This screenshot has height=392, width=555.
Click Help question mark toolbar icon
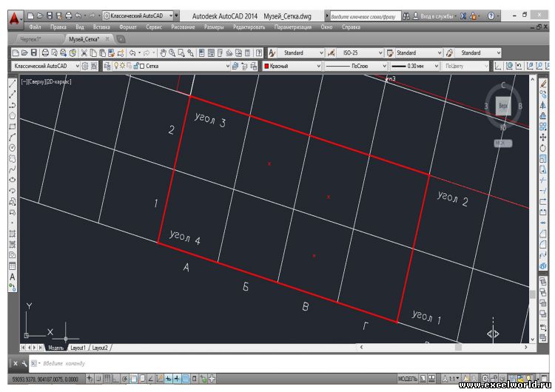pos(259,53)
